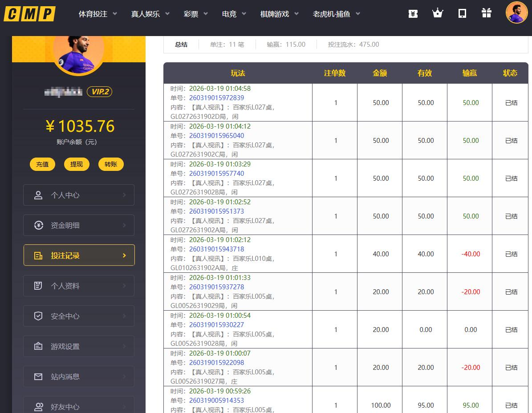Select 投注记录 in the sidebar menu
The image size is (532, 413).
click(79, 255)
